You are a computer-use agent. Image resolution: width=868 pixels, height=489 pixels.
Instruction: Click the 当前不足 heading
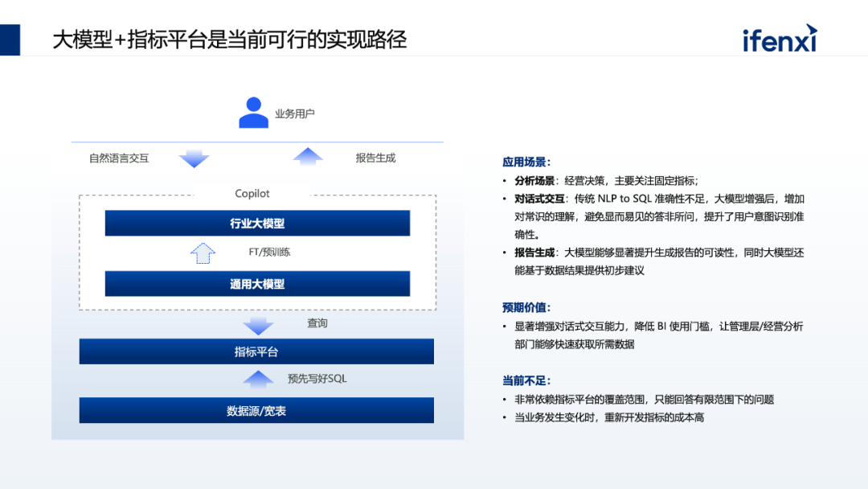point(526,380)
